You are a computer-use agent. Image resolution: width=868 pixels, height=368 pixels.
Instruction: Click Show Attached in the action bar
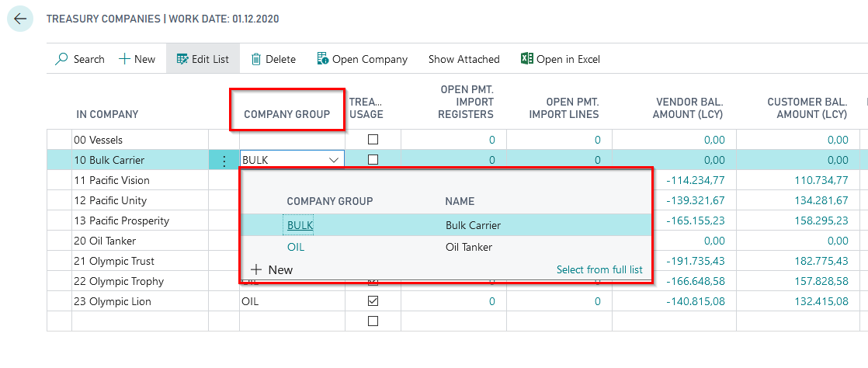(x=464, y=59)
